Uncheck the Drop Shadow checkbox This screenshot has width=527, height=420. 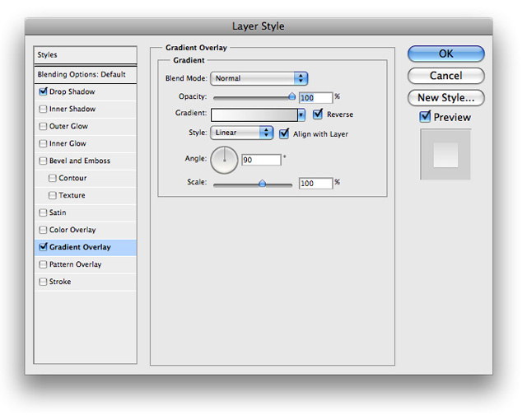click(x=43, y=91)
